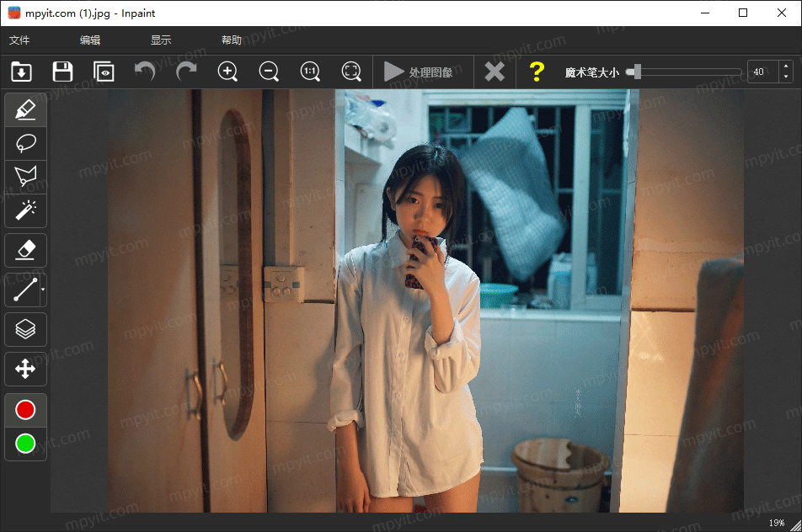The height and width of the screenshot is (532, 802).
Task: Open image file with the load icon
Action: point(22,72)
